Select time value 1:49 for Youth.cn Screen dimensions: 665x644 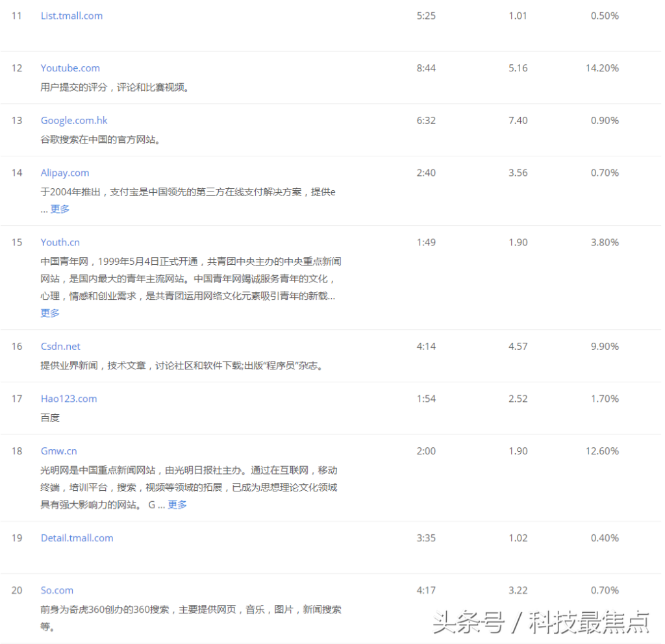(x=426, y=242)
